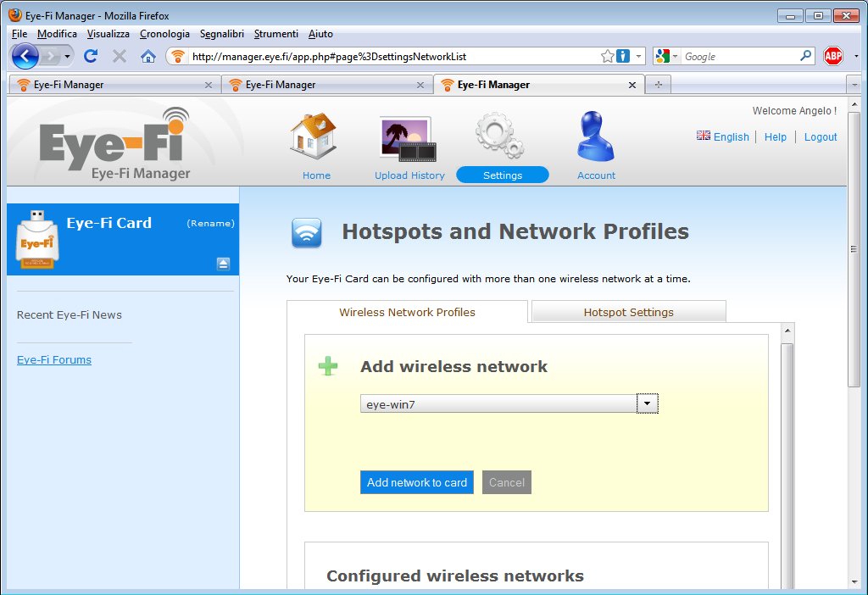Image resolution: width=868 pixels, height=595 pixels.
Task: Open a new tab with plus button
Action: click(658, 85)
